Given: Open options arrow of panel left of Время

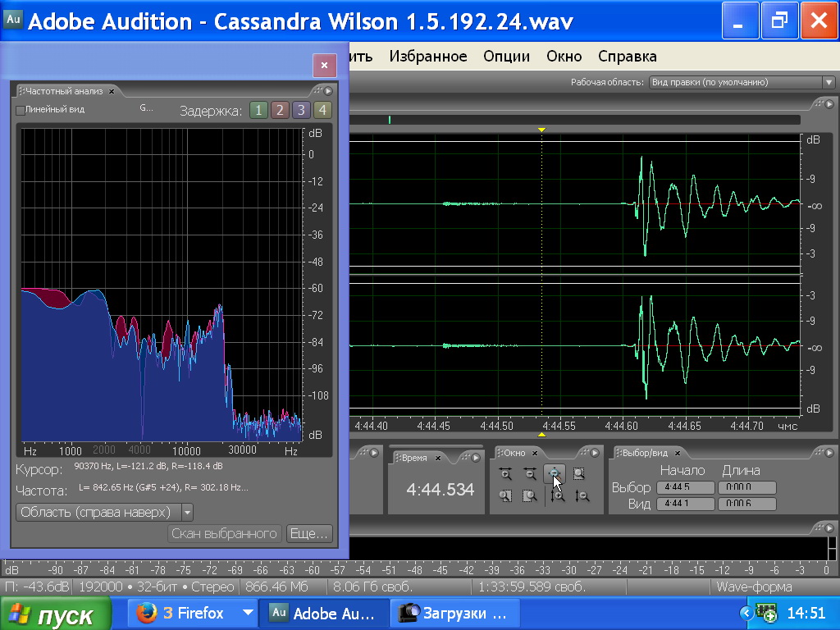Looking at the screenshot, I should [374, 453].
